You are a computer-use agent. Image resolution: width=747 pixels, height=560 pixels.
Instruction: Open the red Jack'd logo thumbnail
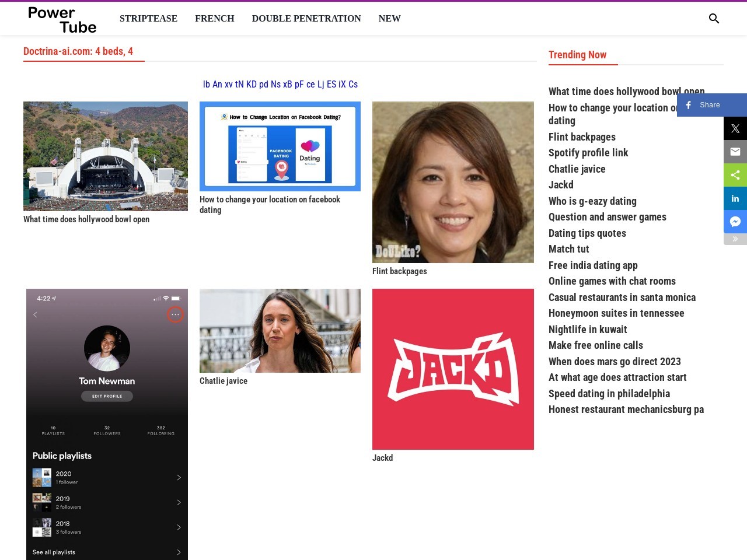coord(453,369)
